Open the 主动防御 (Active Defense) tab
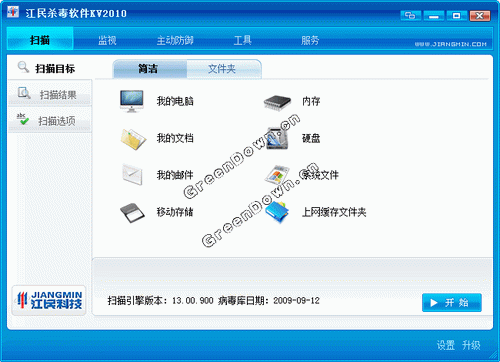 [175, 40]
